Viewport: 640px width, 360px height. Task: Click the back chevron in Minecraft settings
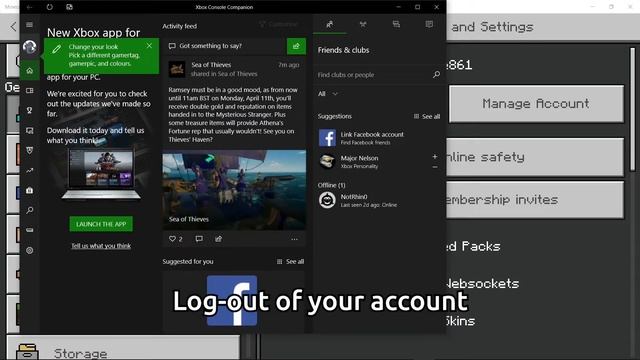click(x=13, y=27)
